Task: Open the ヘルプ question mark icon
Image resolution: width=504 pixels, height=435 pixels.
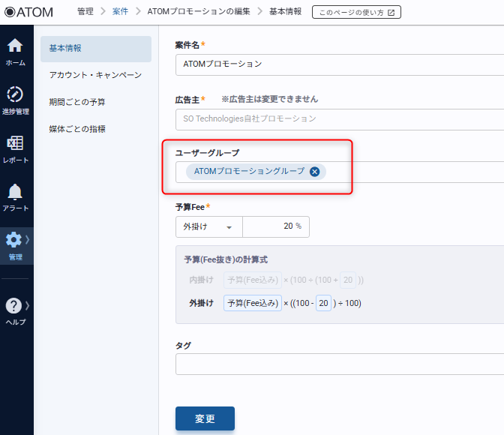Action: pos(13,305)
